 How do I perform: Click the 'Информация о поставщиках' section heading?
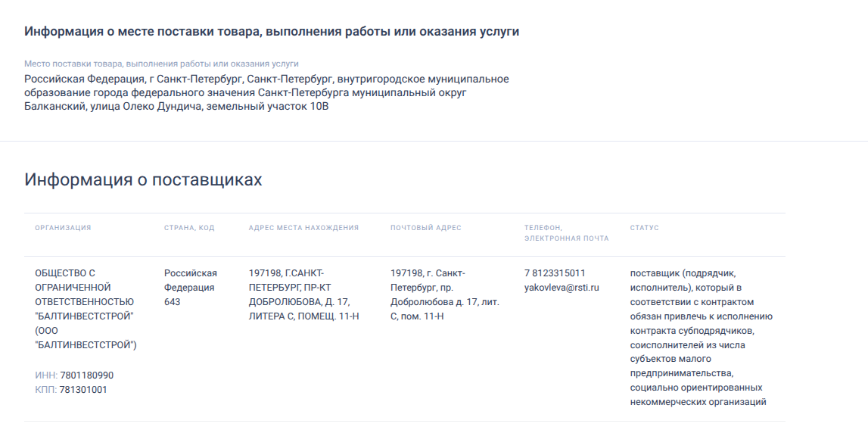[x=143, y=179]
